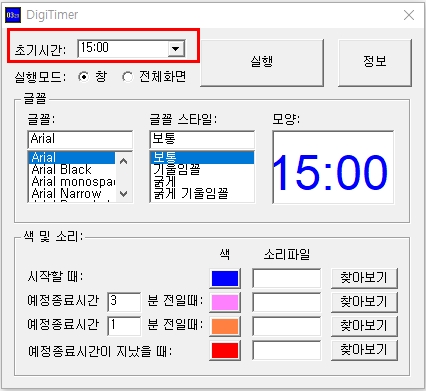This screenshot has height=391, width=426.
Task: Click 찾아보기 for the 3분 전일때 row
Action: (364, 302)
